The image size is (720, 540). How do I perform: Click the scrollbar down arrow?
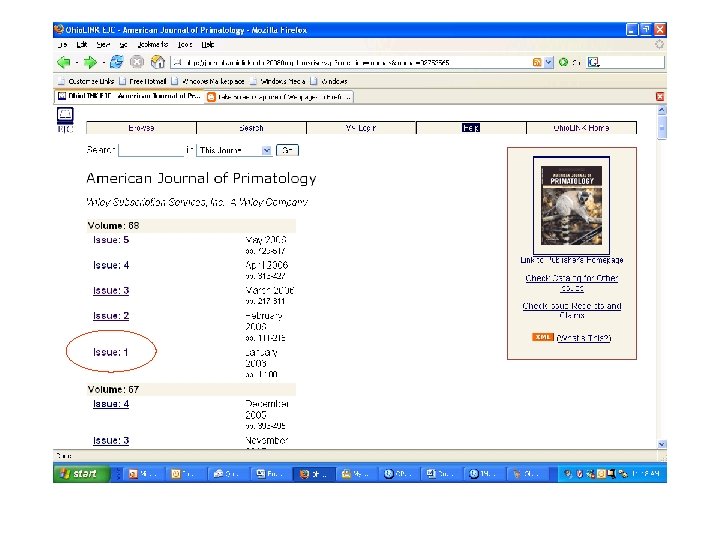[662, 444]
